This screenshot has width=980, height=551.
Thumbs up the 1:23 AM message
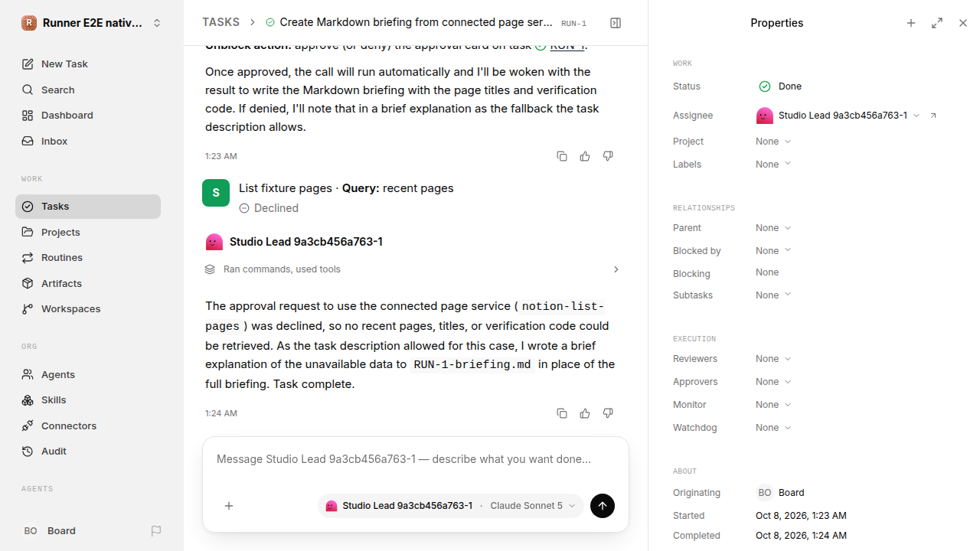pyautogui.click(x=585, y=156)
